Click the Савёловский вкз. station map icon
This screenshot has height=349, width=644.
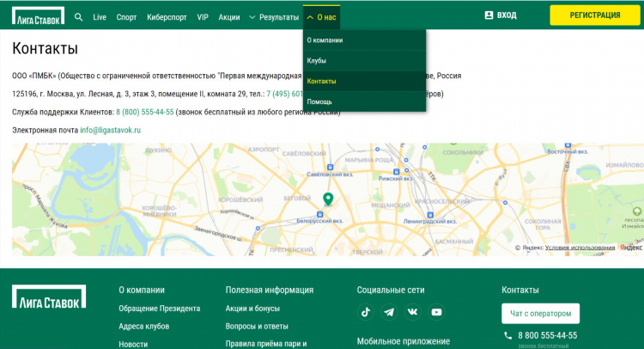[x=330, y=167]
